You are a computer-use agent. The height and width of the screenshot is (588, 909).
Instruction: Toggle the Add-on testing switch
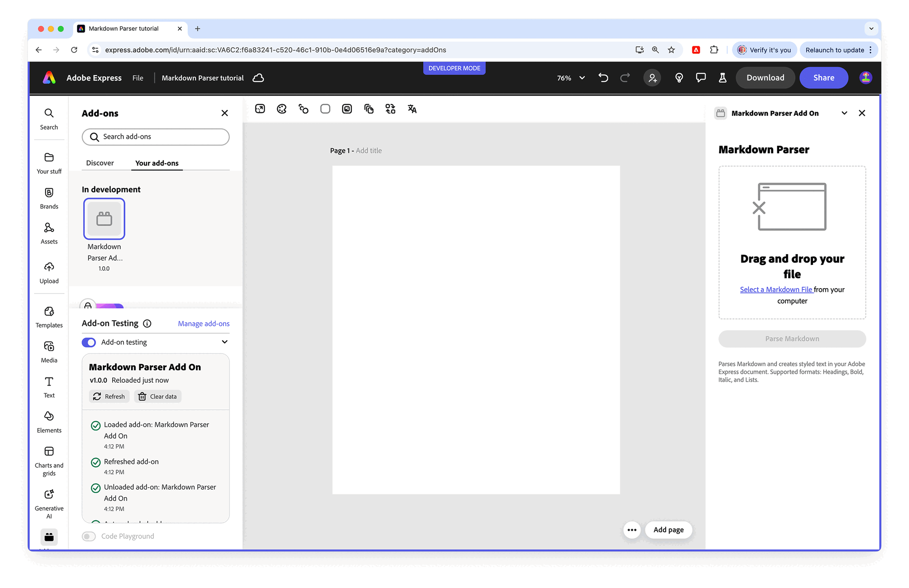coord(89,342)
